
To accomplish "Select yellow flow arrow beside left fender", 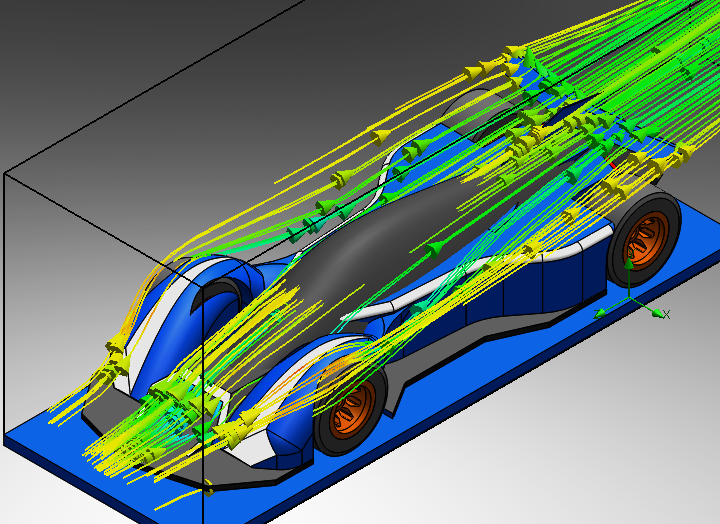I will point(115,345).
